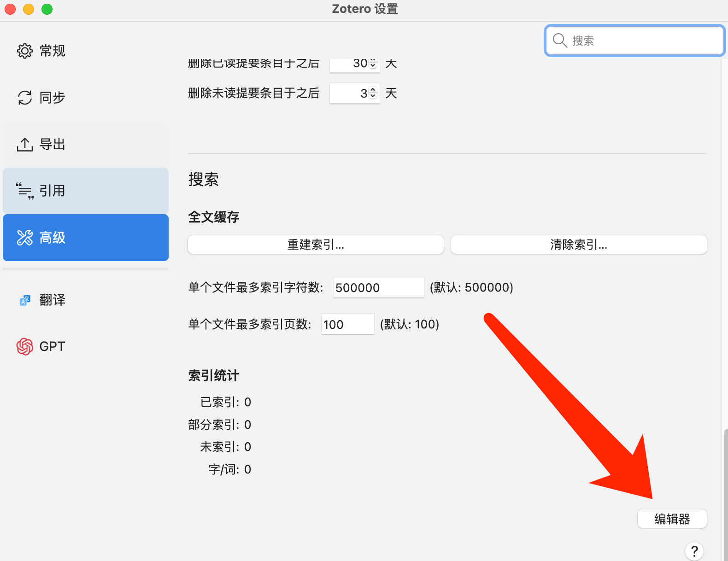Viewport: 728px width, 561px height.
Task: Focus the 搜索 settings search field
Action: (635, 41)
